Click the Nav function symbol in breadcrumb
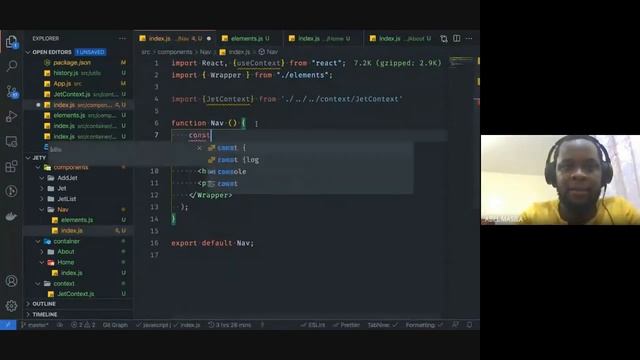640x360 pixels. pos(268,52)
